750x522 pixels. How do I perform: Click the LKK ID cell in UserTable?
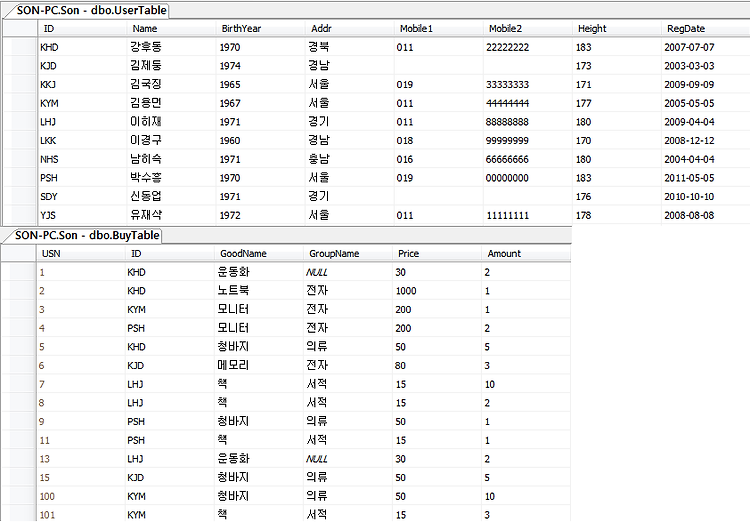(x=82, y=140)
